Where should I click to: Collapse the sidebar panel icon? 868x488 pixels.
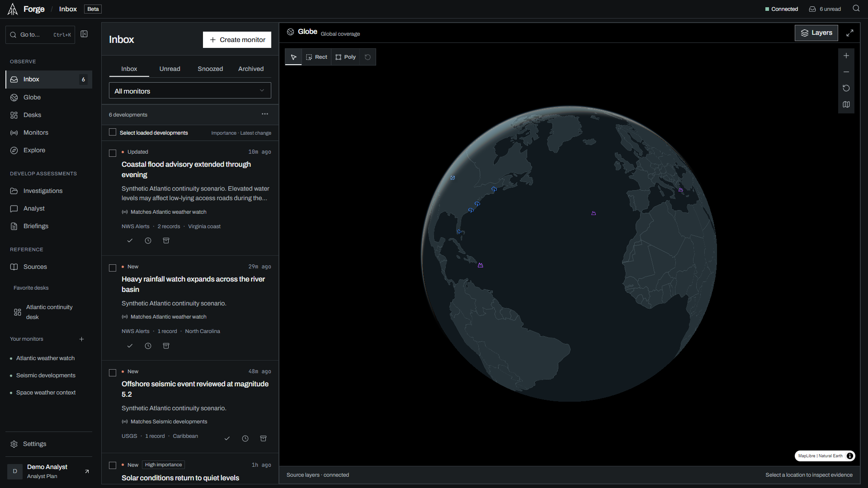[84, 34]
